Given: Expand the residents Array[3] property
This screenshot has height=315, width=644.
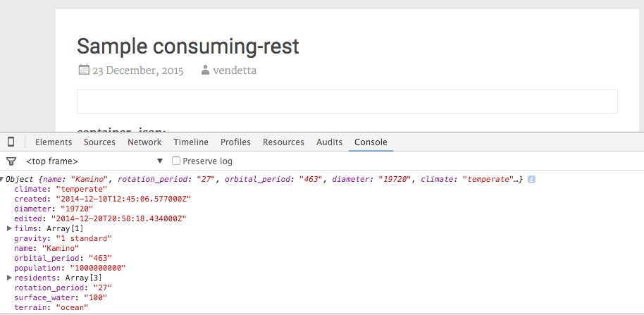Looking at the screenshot, I should (x=9, y=278).
